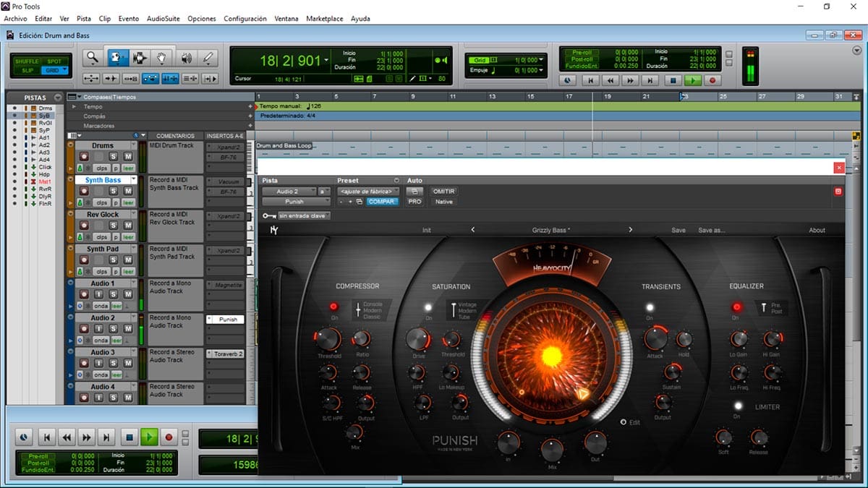Viewport: 868px width, 488px height.
Task: Open the Audio 2 track selector in plugin header
Action: coord(289,191)
